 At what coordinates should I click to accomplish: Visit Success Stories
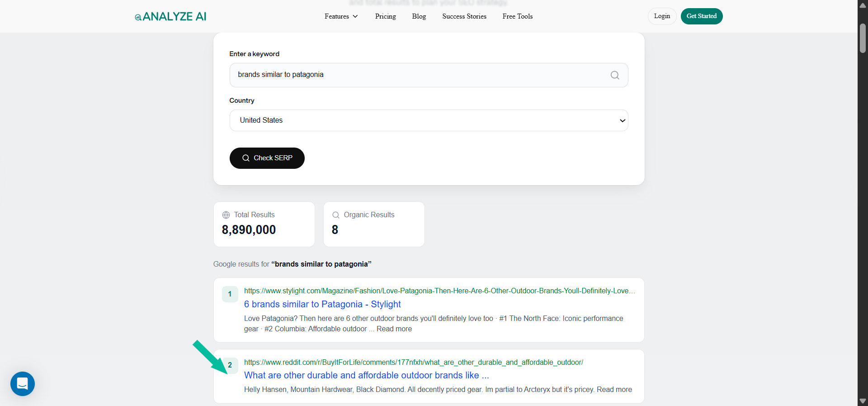click(464, 16)
